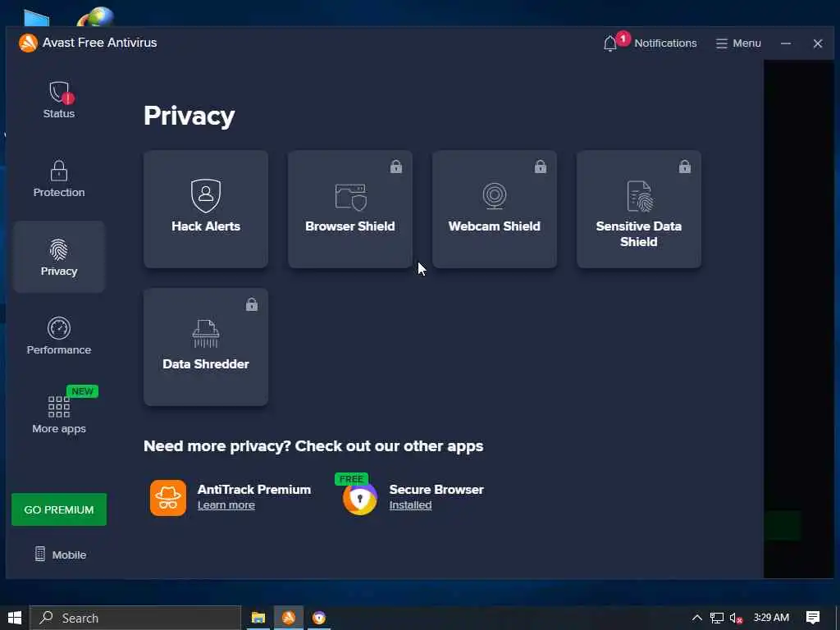Open the Hack Alerts card
The width and height of the screenshot is (840, 630).
[206, 209]
